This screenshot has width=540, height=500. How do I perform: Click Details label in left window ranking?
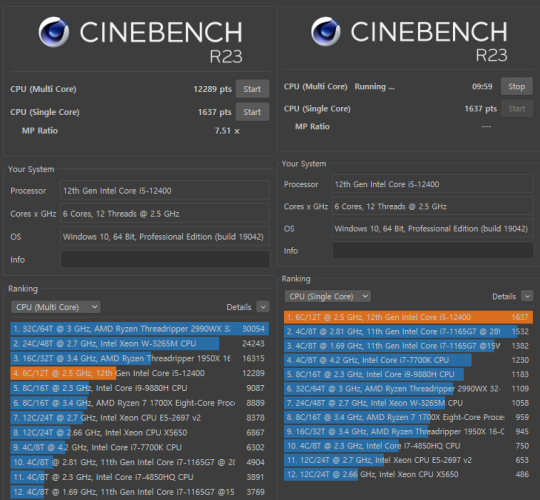tap(239, 307)
